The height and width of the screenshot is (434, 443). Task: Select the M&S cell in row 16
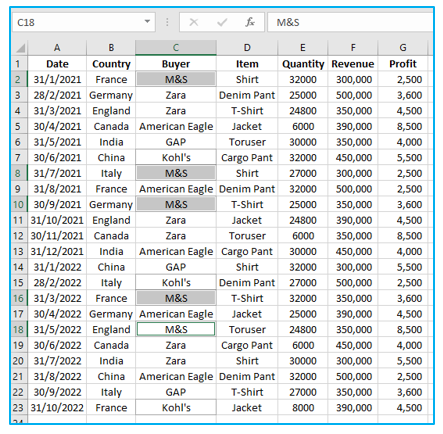176,298
